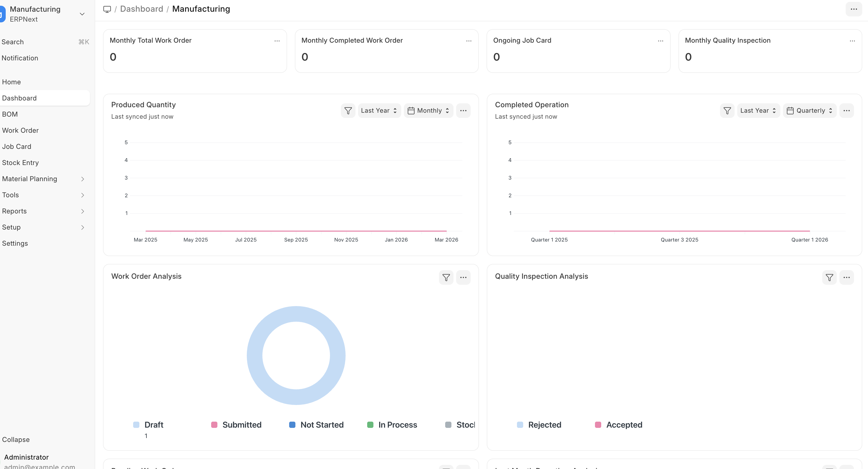Viewport: 868px width, 469px height.
Task: Click the filter icon on Quality Inspection Analysis
Action: 829,277
